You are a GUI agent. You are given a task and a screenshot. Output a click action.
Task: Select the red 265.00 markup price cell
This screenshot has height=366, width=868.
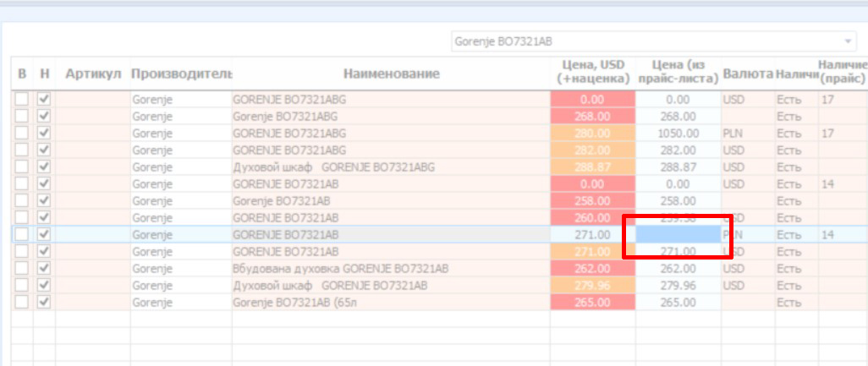[593, 303]
